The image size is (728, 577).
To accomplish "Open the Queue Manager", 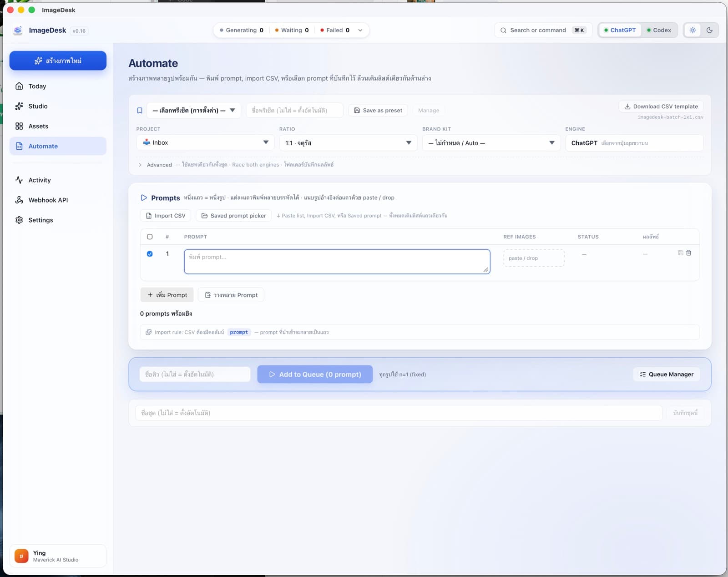I will tap(667, 374).
